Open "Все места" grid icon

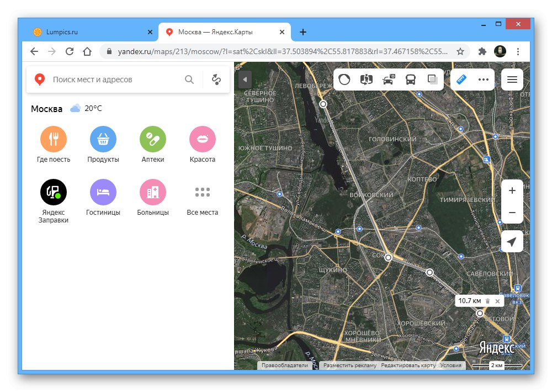click(203, 192)
